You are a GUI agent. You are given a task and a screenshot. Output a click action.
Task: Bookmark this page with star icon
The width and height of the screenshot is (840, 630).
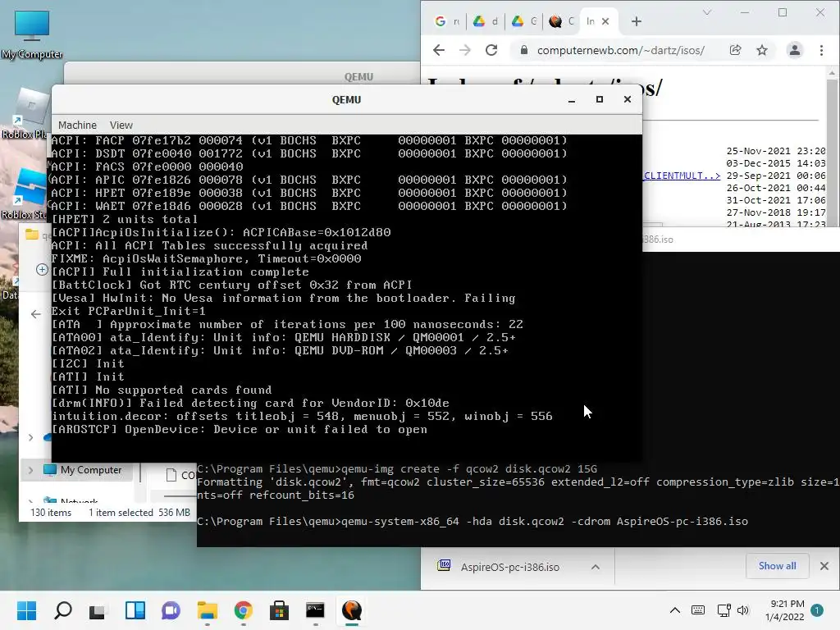[762, 50]
